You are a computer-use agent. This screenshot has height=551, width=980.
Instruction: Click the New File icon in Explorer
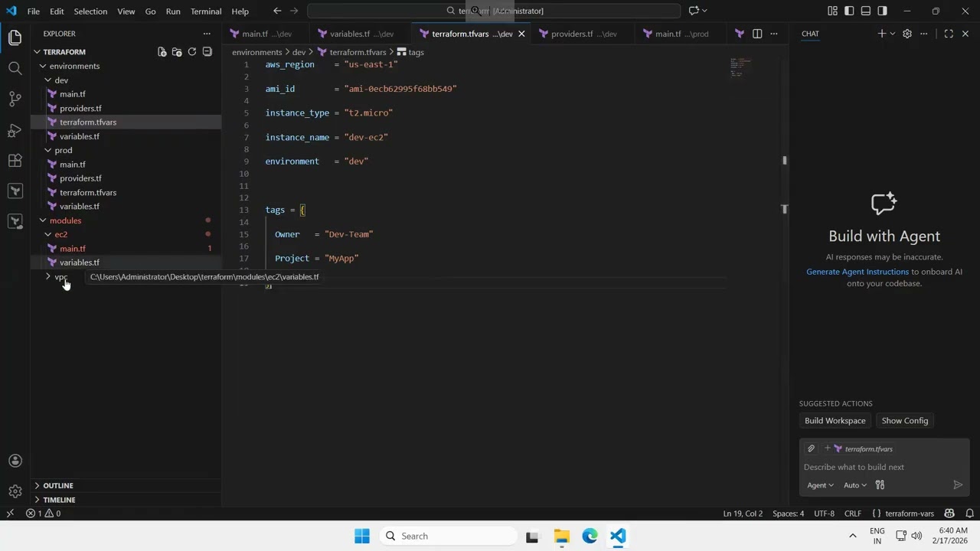(x=162, y=52)
